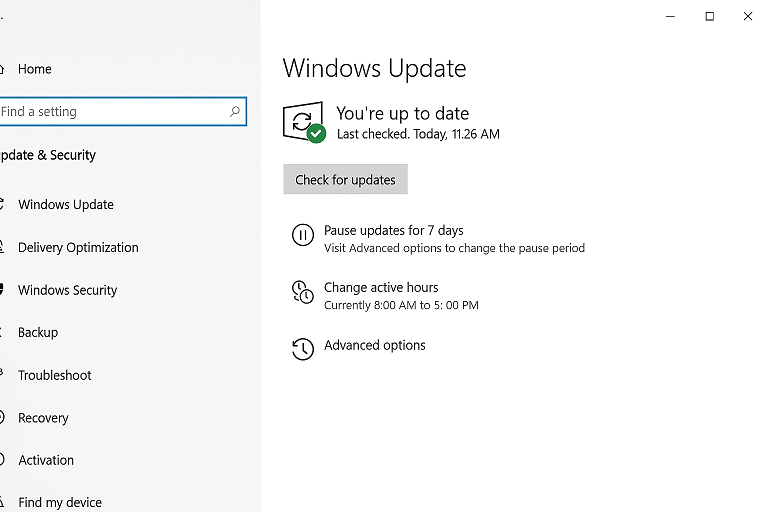Close the Settings window
768x512 pixels.
(748, 16)
